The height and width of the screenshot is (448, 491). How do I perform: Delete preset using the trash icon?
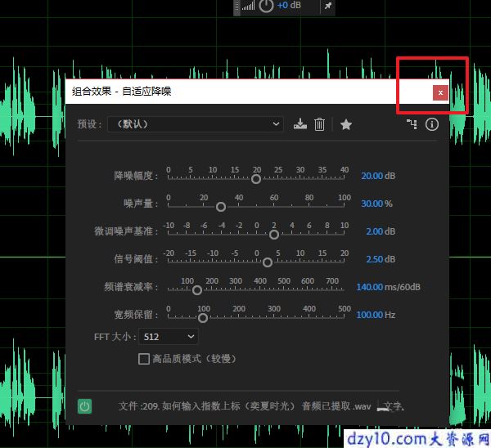click(319, 124)
